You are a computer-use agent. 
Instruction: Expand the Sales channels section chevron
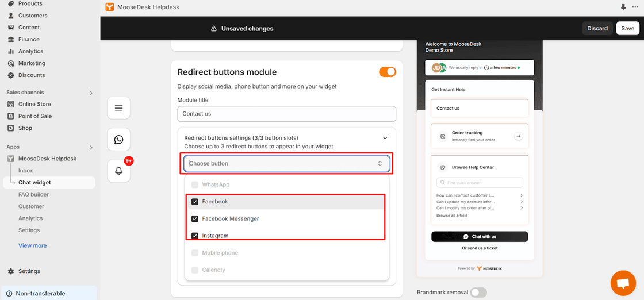coord(91,93)
